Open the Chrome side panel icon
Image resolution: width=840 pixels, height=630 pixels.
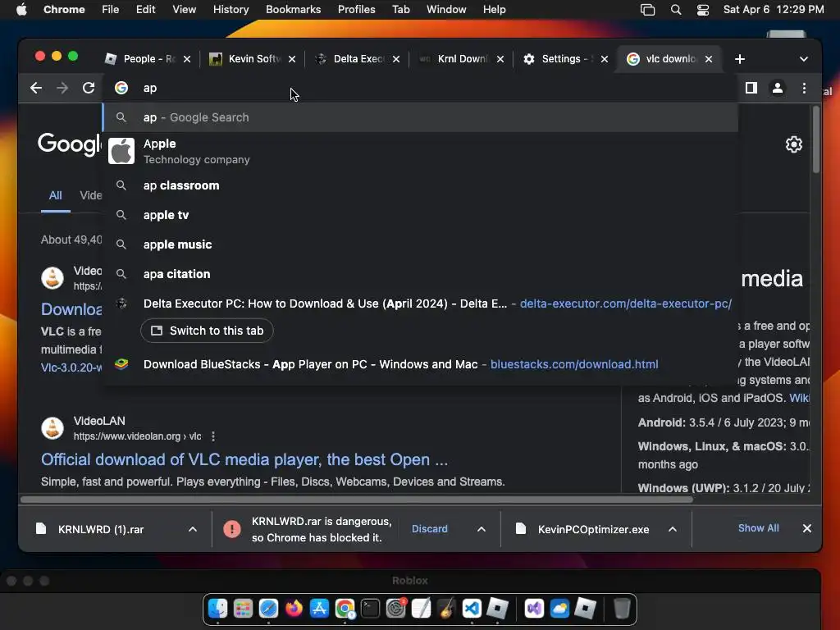751,88
